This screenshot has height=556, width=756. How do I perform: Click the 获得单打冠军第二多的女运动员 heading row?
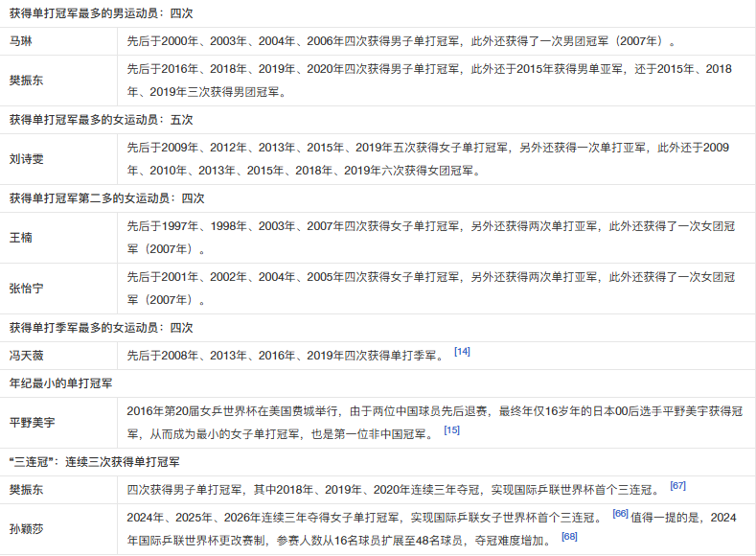[x=378, y=198]
